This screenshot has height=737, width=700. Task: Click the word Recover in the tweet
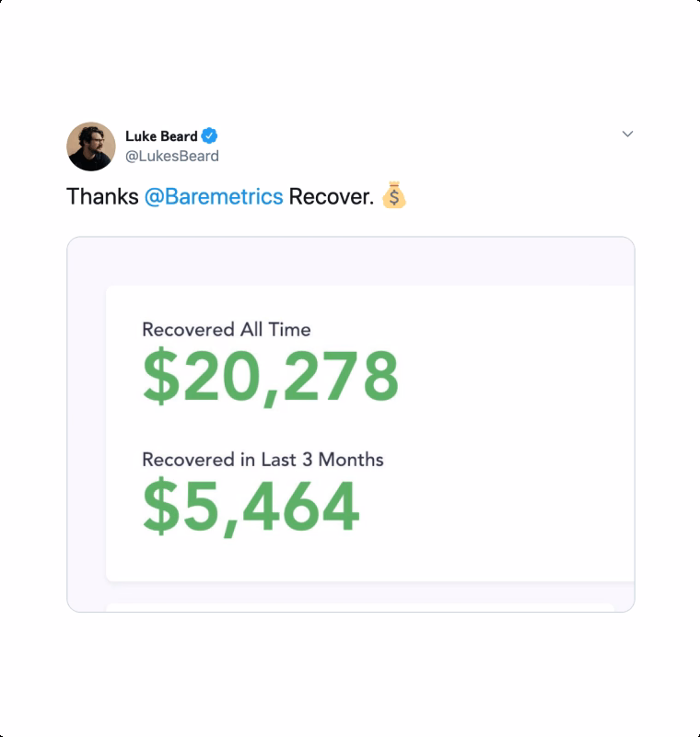pos(331,197)
